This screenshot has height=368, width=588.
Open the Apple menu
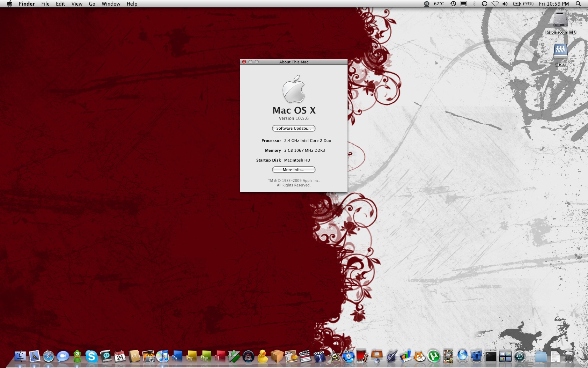click(x=9, y=4)
